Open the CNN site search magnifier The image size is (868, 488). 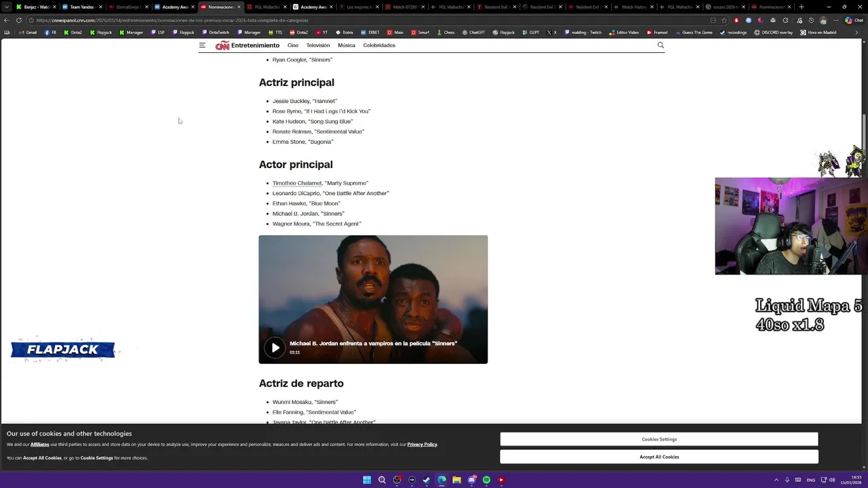tap(660, 45)
